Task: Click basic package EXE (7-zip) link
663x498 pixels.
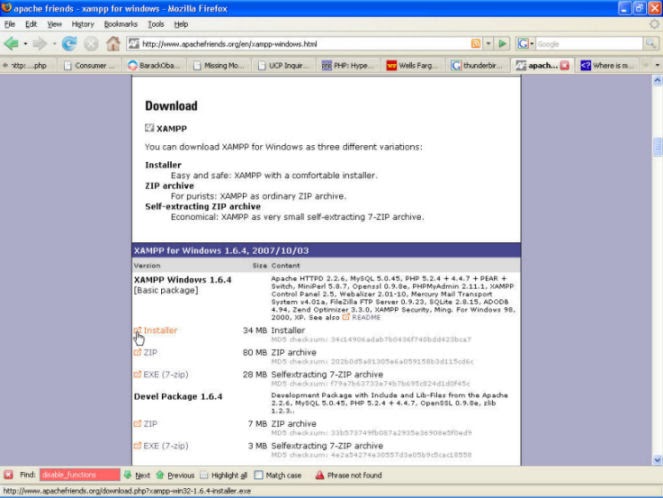Action: pyautogui.click(x=166, y=375)
